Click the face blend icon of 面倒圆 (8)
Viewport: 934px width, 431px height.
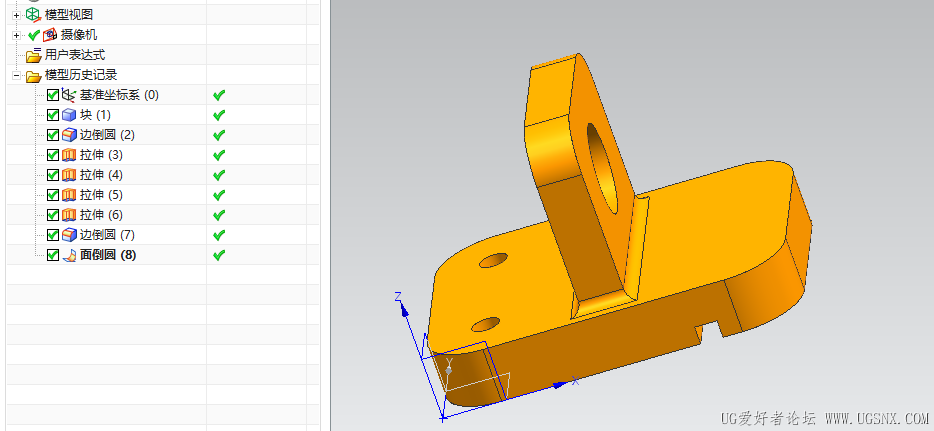click(69, 255)
